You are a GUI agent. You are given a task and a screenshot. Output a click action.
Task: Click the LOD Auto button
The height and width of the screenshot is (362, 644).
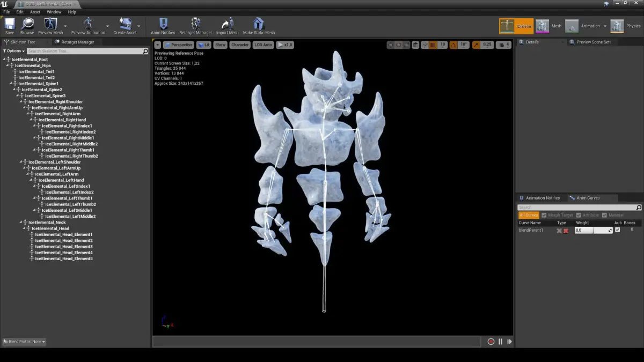(263, 45)
